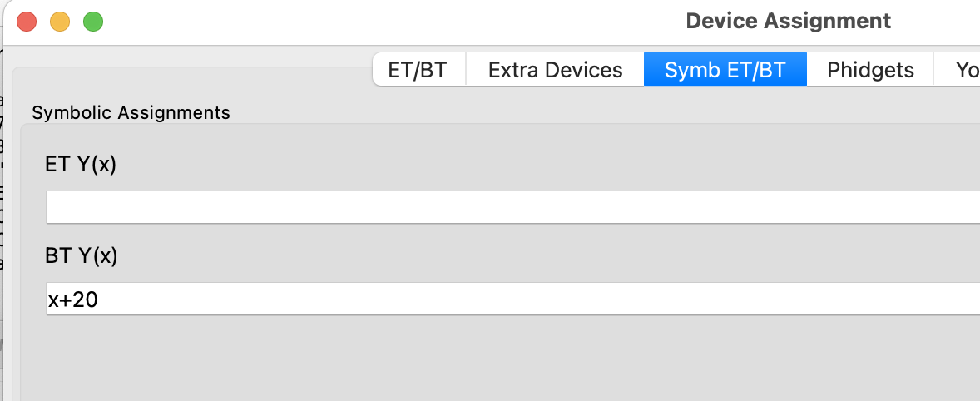The width and height of the screenshot is (980, 401).
Task: Click the Symbolic Assignments group label
Action: pyautogui.click(x=131, y=112)
